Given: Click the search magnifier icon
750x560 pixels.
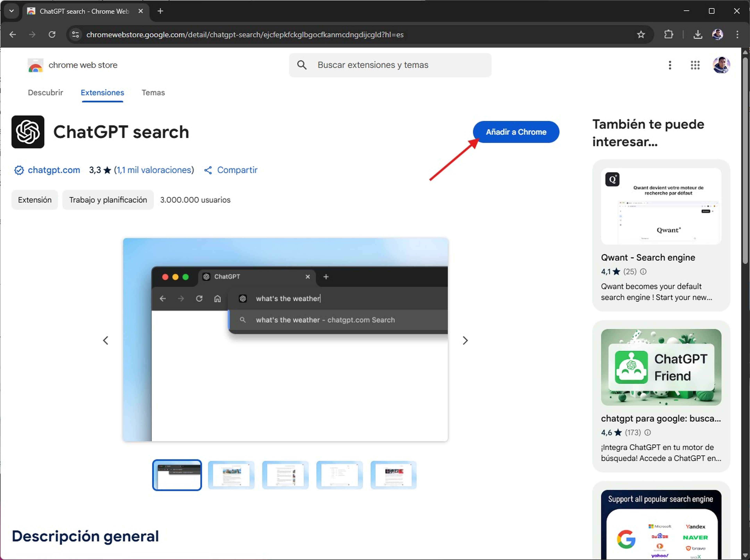Looking at the screenshot, I should 302,65.
